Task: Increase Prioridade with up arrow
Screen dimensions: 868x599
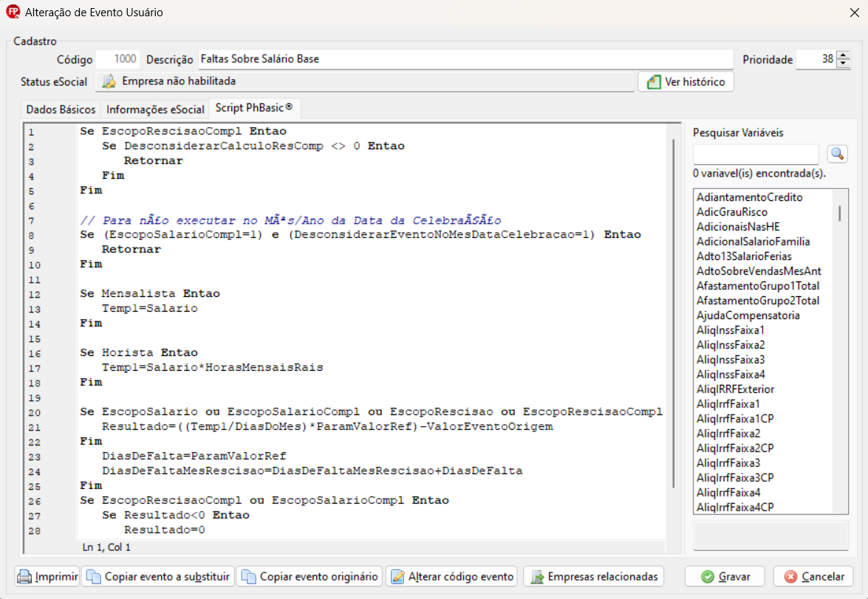Action: pyautogui.click(x=843, y=55)
